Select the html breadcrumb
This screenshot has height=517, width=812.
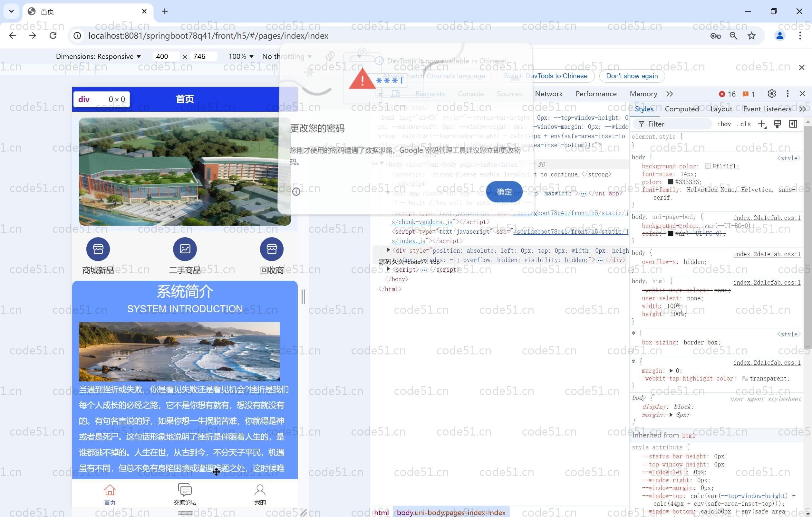382,512
